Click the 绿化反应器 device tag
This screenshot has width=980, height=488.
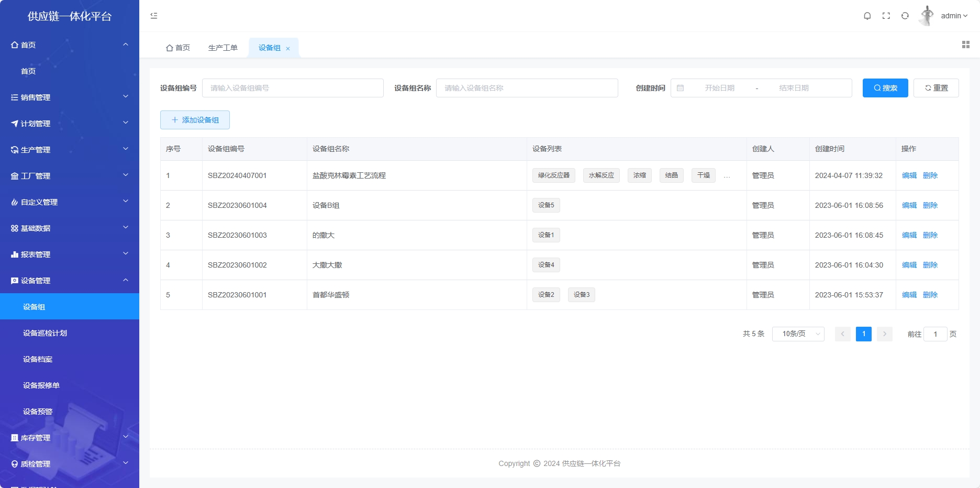tap(554, 175)
